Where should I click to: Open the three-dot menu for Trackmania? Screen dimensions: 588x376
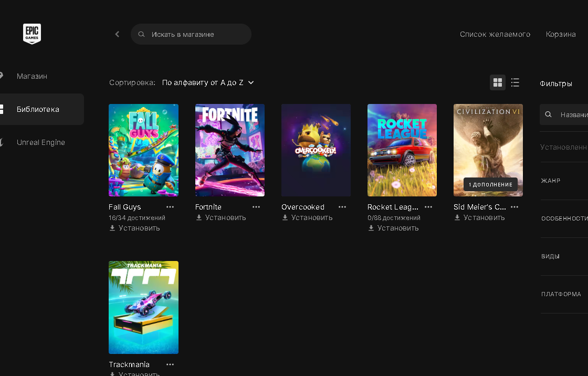click(x=170, y=364)
